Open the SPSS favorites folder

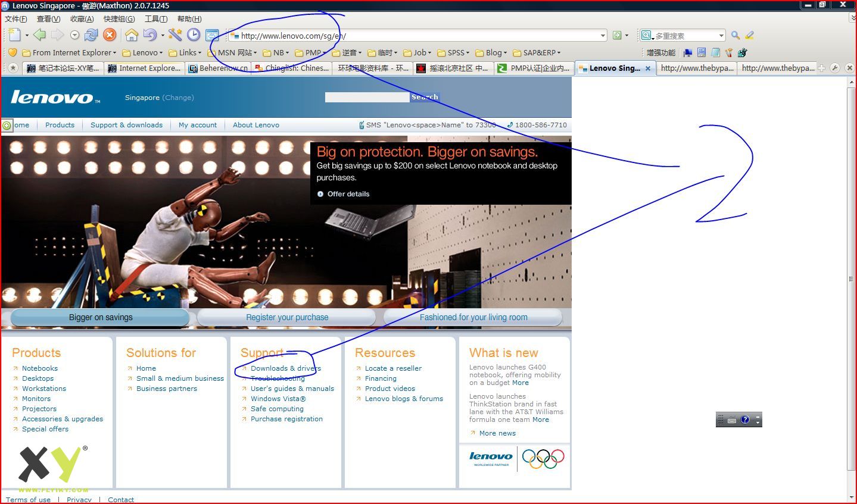pyautogui.click(x=453, y=52)
